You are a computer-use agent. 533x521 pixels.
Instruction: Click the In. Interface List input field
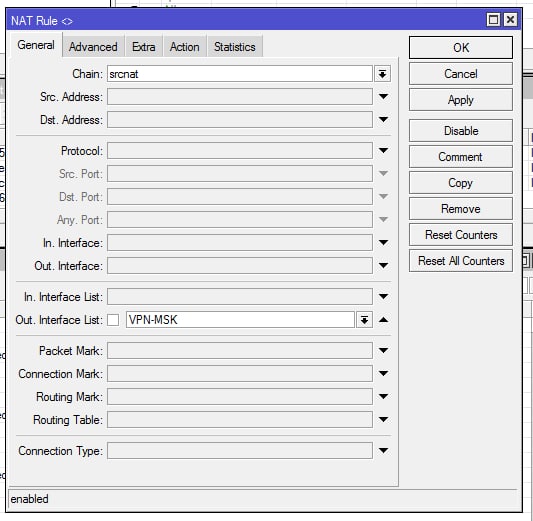click(240, 297)
